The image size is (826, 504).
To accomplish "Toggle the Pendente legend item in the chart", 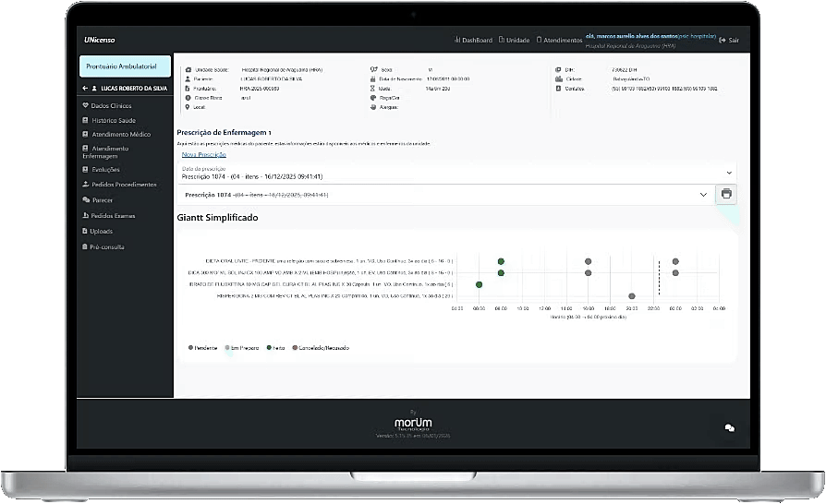I will coord(205,348).
